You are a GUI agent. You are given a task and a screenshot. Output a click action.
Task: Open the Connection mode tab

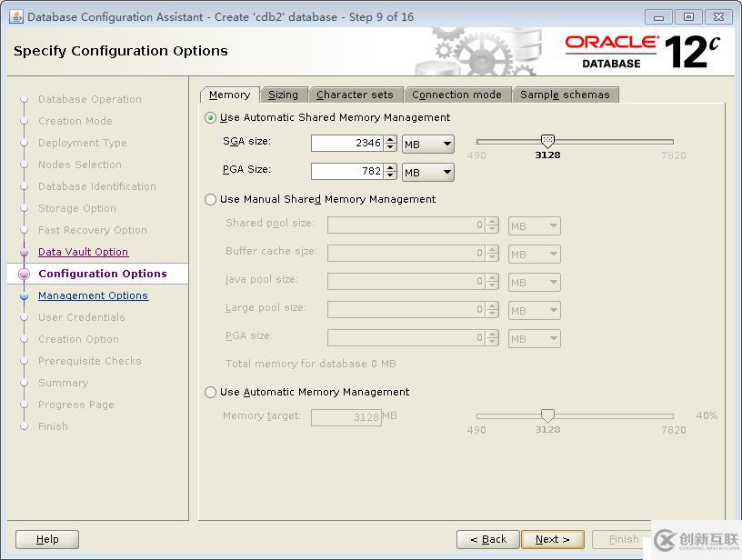tap(456, 95)
